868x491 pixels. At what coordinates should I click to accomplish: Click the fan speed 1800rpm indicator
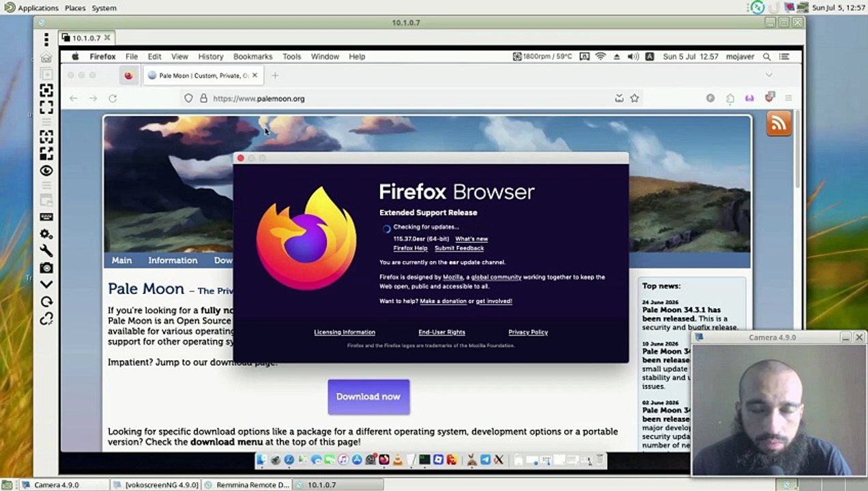pyautogui.click(x=542, y=57)
